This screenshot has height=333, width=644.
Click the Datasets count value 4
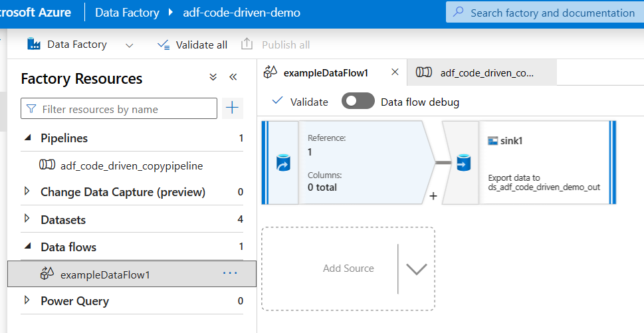241,219
